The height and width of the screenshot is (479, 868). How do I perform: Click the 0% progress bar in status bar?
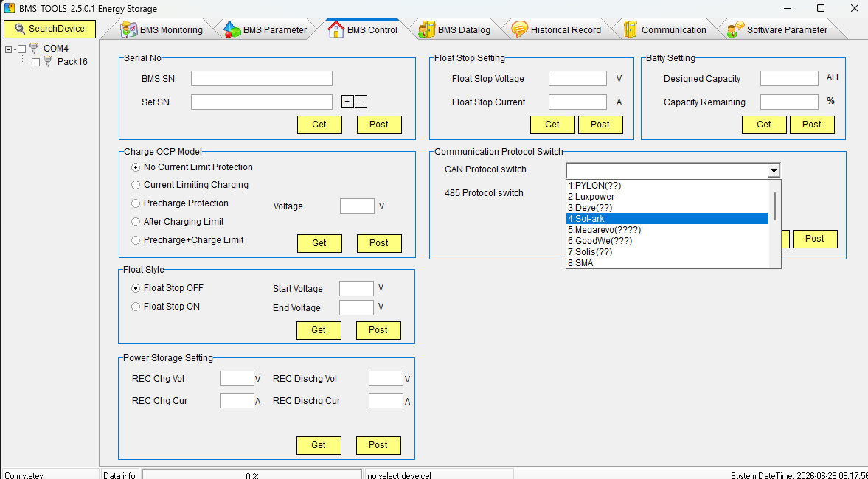pyautogui.click(x=252, y=475)
